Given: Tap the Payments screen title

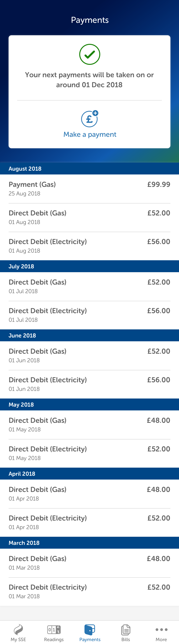Looking at the screenshot, I should (90, 20).
